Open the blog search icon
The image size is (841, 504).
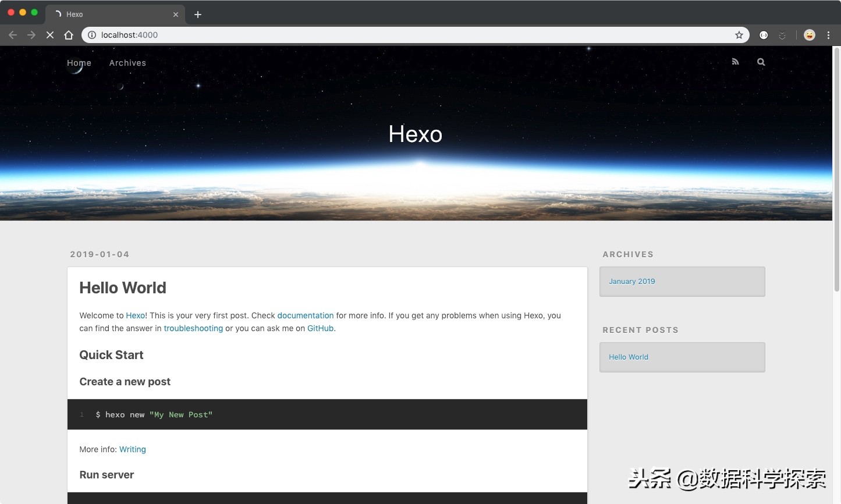[x=761, y=62]
